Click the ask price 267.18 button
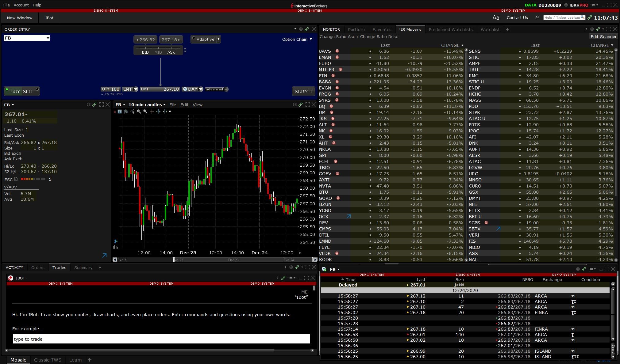Viewport: 620px width, 364px height. pos(171,40)
